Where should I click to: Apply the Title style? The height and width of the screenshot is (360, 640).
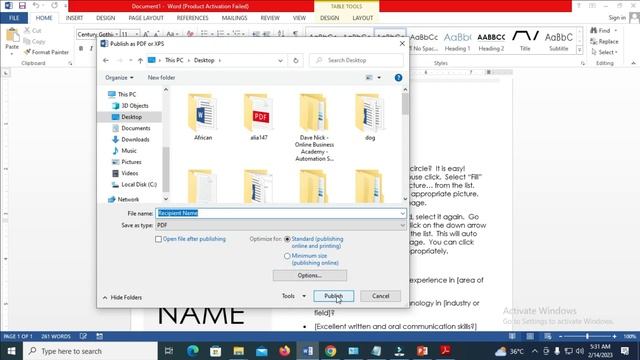tap(525, 41)
